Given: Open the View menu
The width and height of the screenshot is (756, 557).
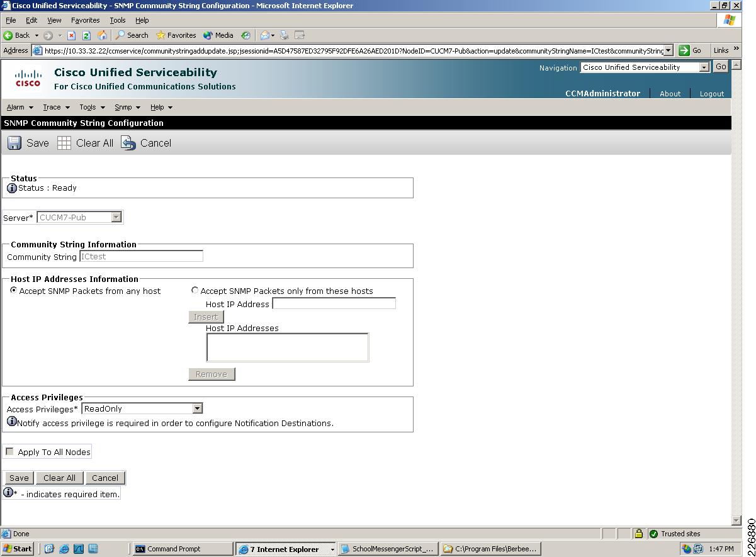Looking at the screenshot, I should (54, 20).
